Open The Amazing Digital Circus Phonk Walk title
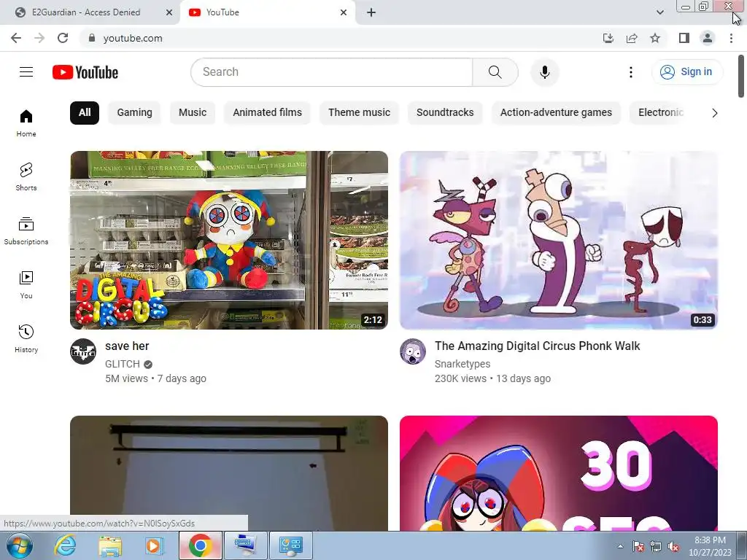Image resolution: width=747 pixels, height=560 pixels. 537,346
